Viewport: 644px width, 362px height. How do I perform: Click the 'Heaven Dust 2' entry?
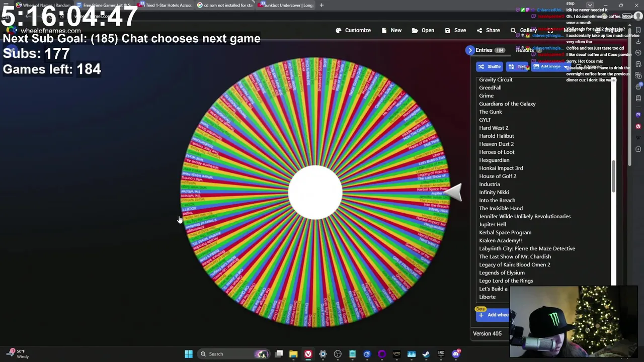[497, 144]
